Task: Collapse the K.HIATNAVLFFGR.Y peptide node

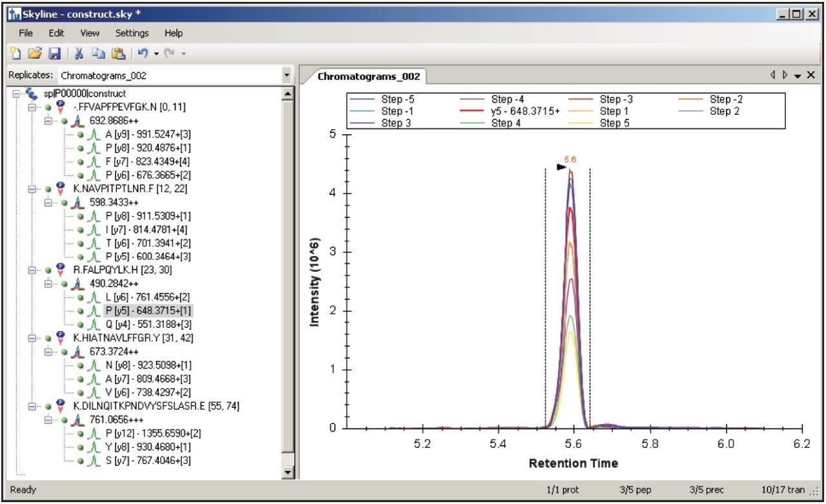Action: coord(34,338)
